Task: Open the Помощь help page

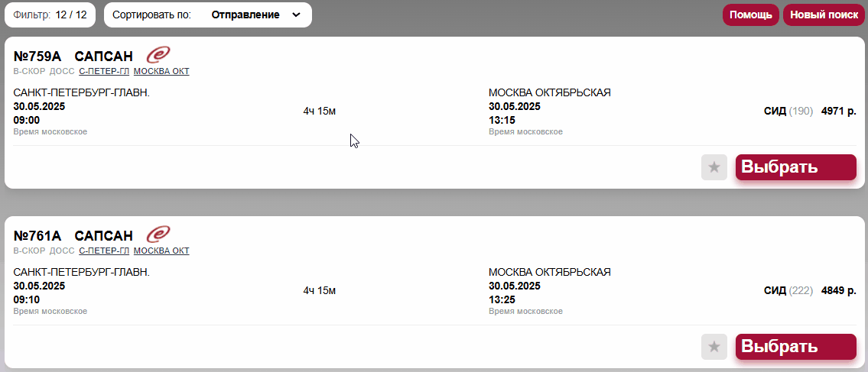Action: click(751, 15)
